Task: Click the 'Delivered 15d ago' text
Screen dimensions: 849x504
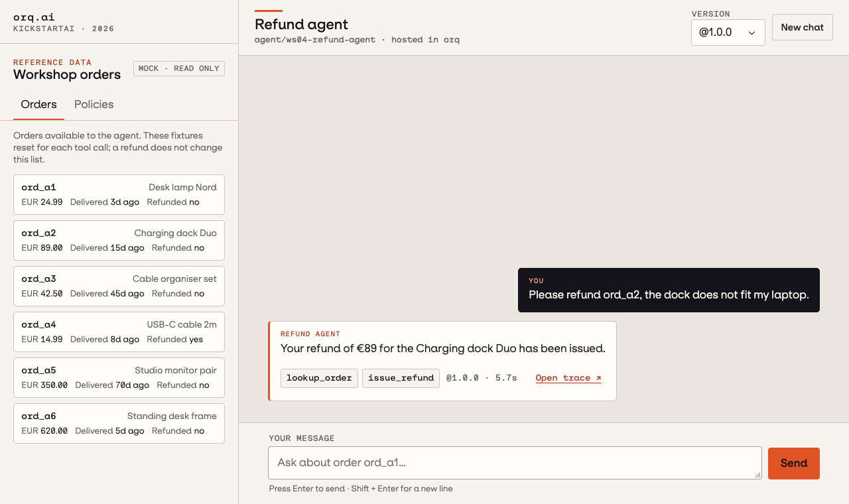Action: pos(107,248)
